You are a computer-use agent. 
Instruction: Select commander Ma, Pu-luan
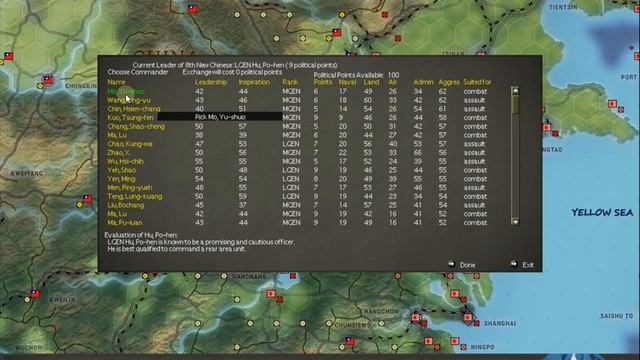125,223
